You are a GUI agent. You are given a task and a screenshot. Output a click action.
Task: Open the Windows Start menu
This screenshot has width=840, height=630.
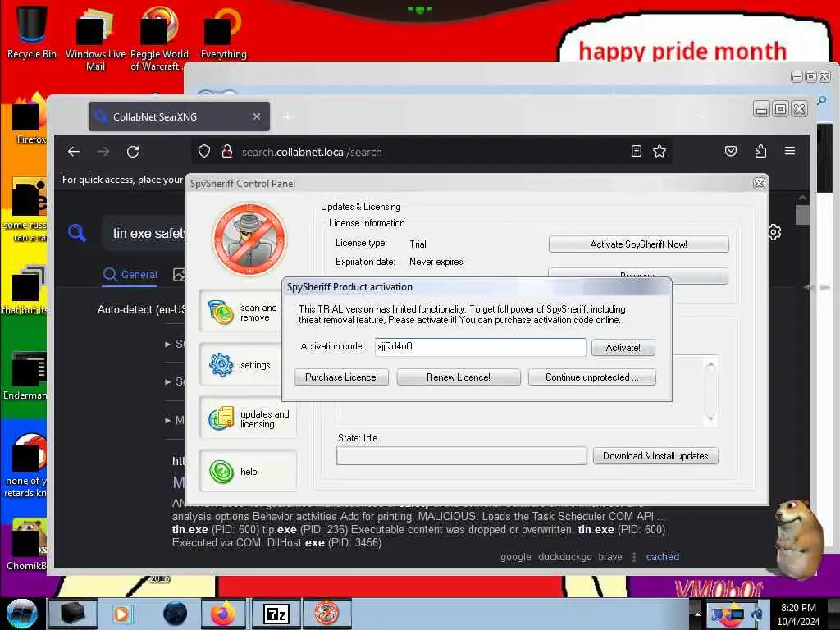(x=22, y=614)
